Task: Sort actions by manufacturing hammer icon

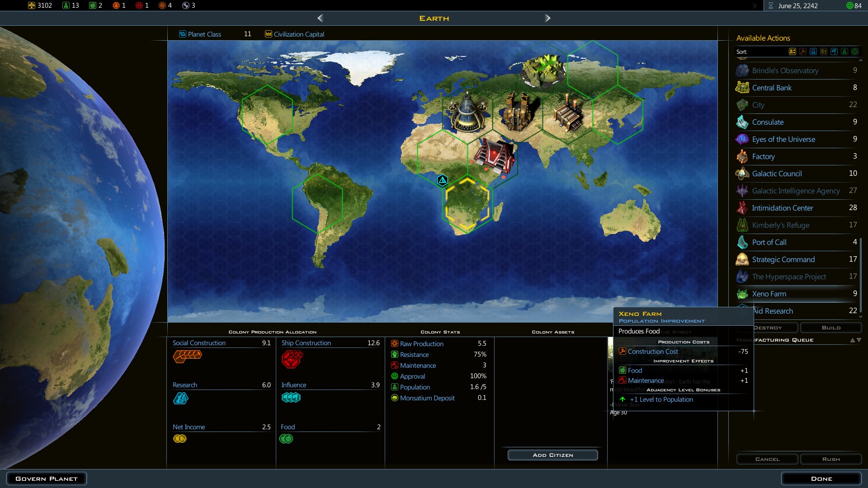Action: [x=803, y=52]
